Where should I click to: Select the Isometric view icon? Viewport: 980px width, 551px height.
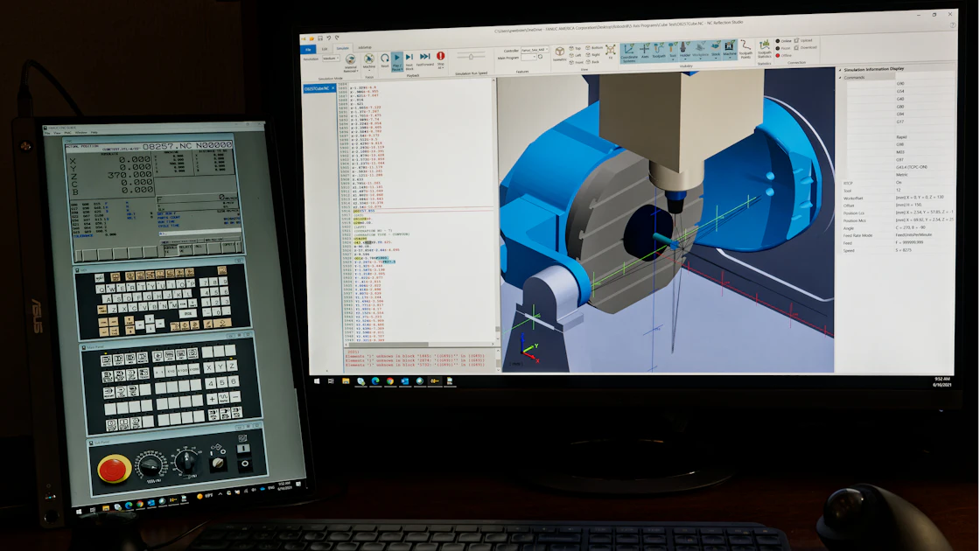pyautogui.click(x=559, y=53)
